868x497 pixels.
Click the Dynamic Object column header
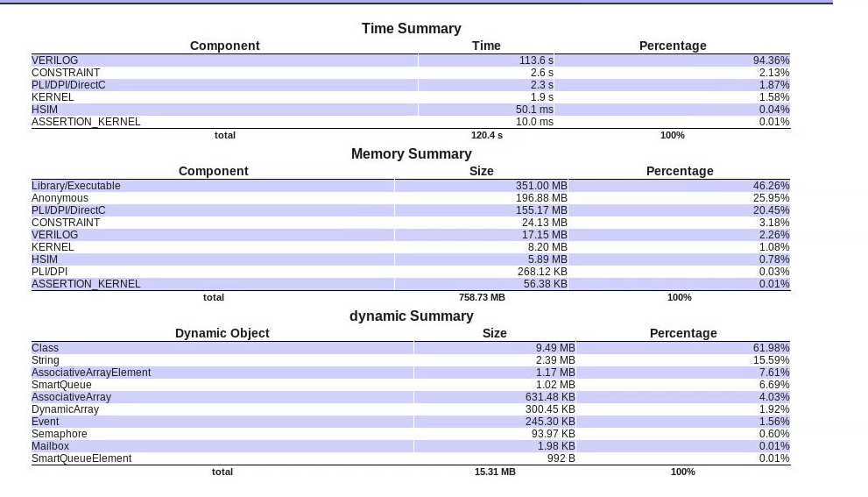222,333
